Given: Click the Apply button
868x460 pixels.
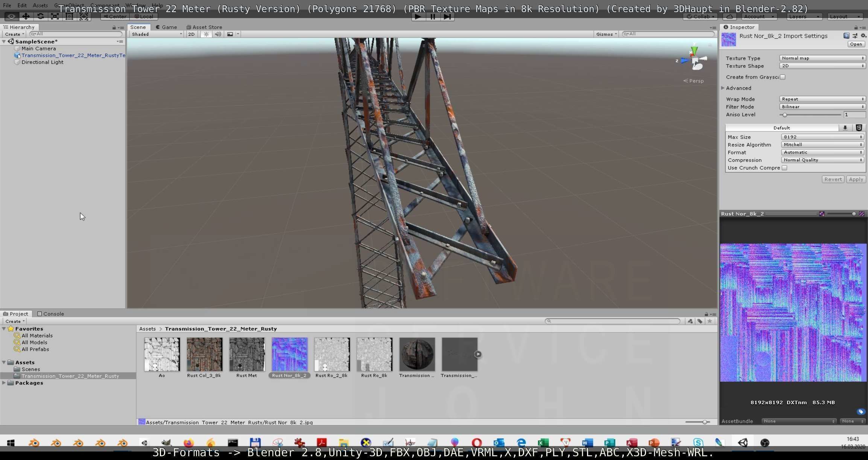Looking at the screenshot, I should [x=856, y=180].
